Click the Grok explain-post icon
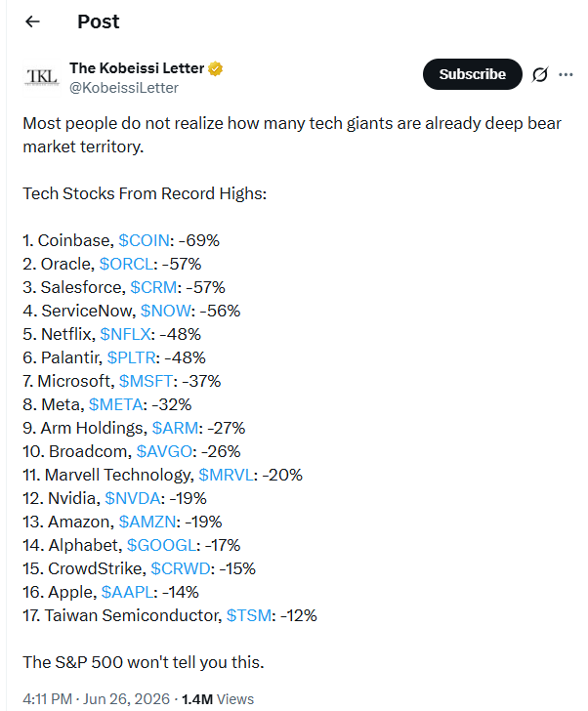 coord(540,74)
